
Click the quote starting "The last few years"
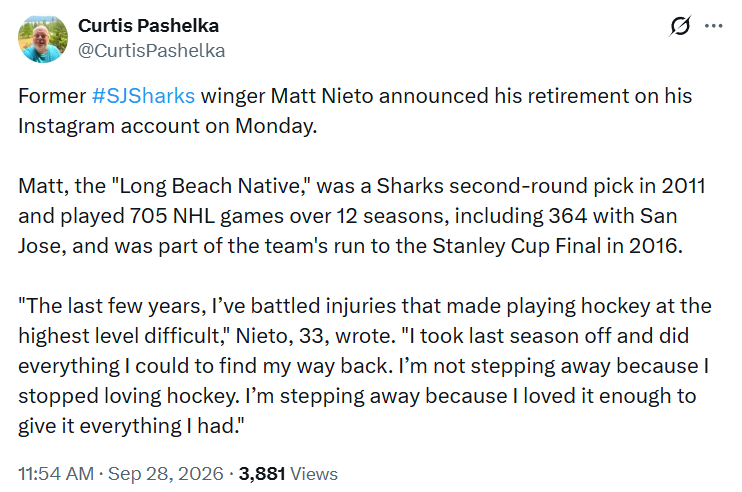pyautogui.click(x=365, y=366)
